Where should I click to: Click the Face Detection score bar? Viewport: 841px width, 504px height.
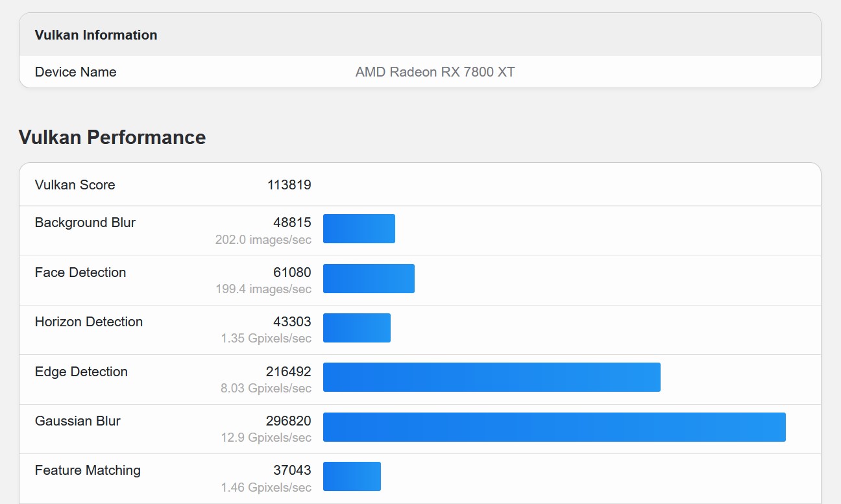369,278
